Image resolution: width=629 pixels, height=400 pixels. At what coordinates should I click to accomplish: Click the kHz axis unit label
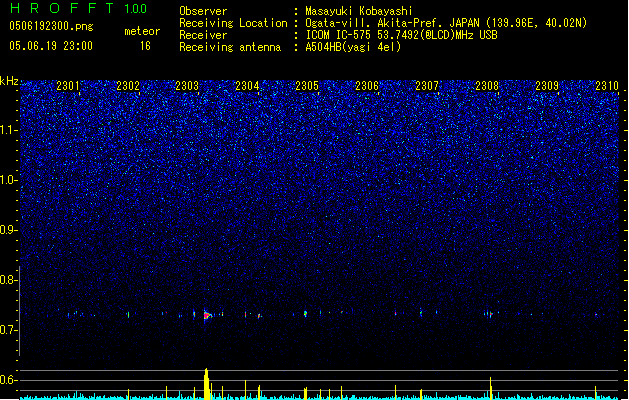tap(9, 81)
